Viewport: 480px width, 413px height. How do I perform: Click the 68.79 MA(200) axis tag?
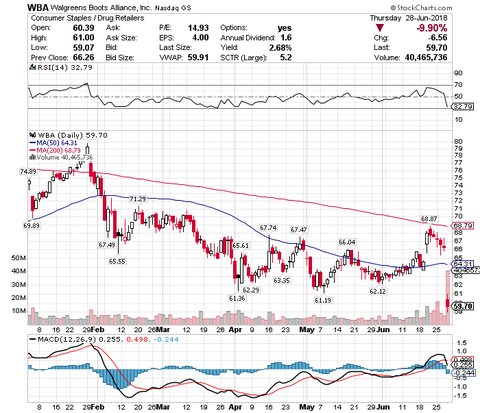pyautogui.click(x=463, y=226)
